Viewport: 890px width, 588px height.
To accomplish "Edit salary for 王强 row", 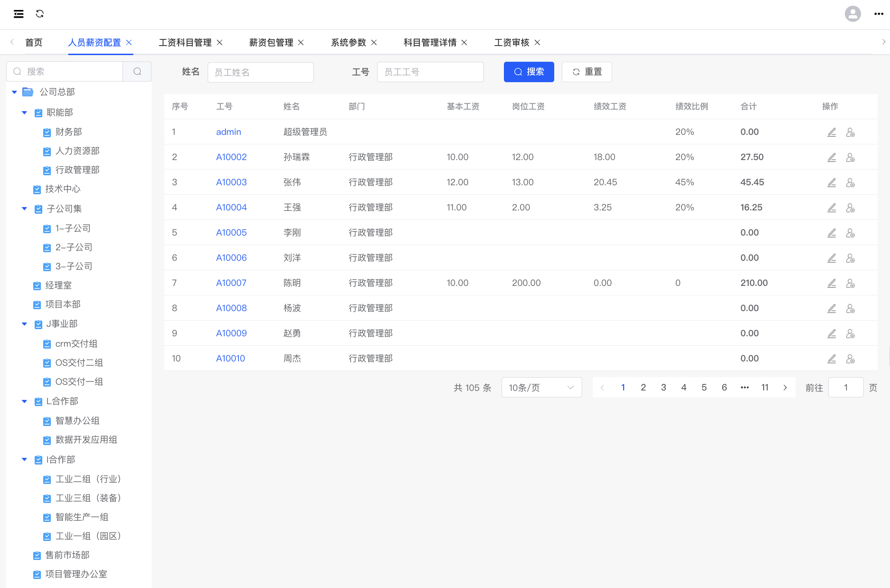I will point(832,208).
